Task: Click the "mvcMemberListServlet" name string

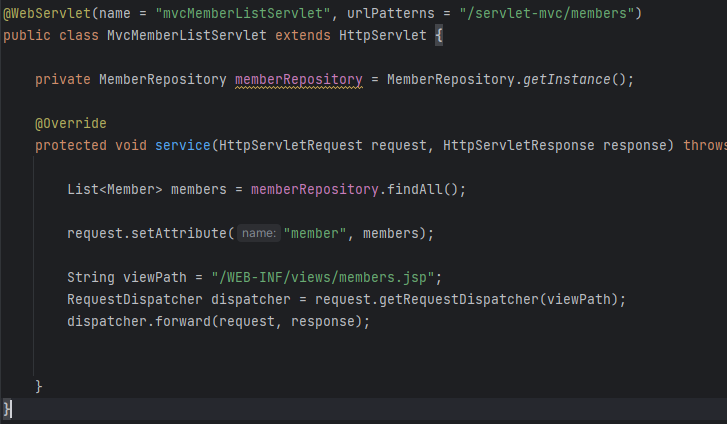Action: [x=242, y=13]
